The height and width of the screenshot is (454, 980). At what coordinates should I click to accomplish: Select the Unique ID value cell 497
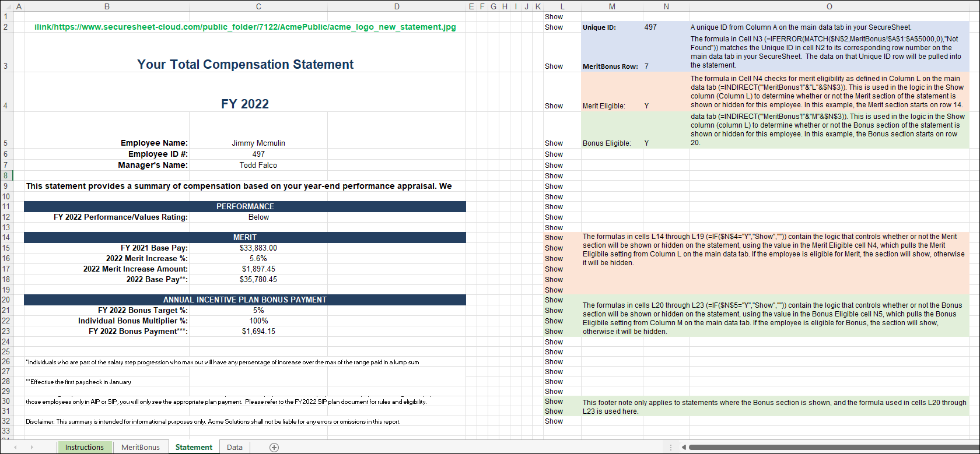click(650, 27)
